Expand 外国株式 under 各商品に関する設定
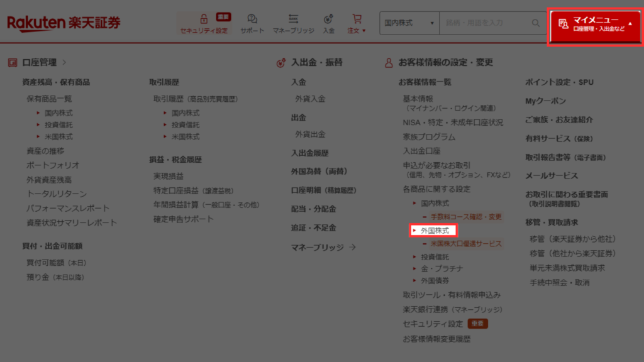Image resolution: width=644 pixels, height=362 pixels. coord(434,231)
